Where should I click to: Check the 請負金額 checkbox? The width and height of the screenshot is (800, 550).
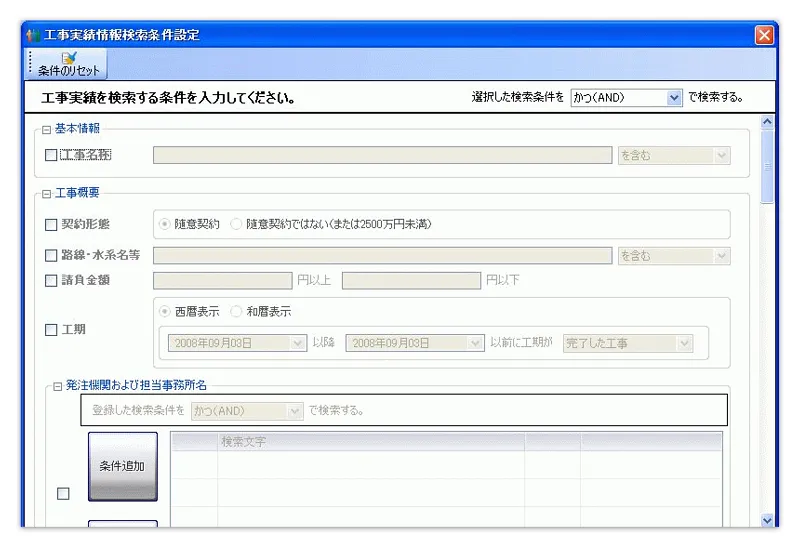pyautogui.click(x=52, y=280)
